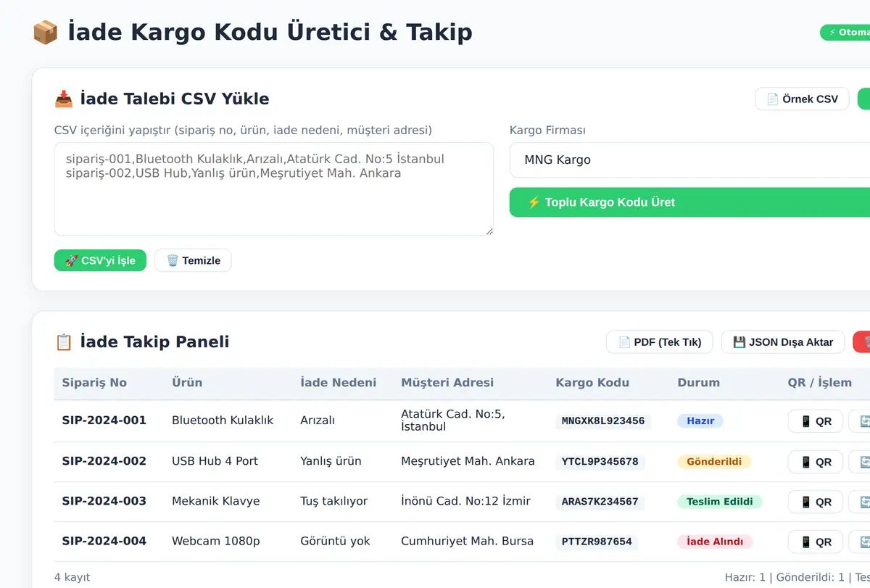Click the 4 kayıt record count
The image size is (870, 588).
[72, 578]
